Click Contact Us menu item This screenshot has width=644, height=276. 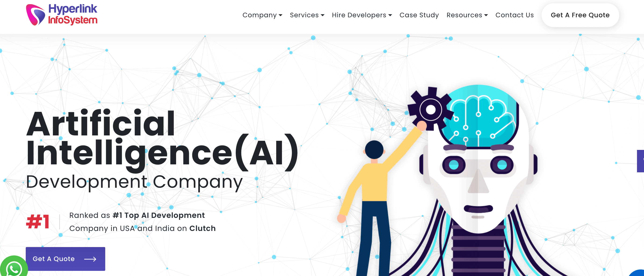pyautogui.click(x=515, y=15)
